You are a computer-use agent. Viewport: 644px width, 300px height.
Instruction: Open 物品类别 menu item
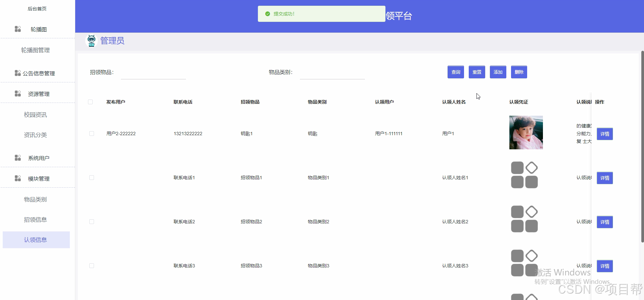(x=36, y=199)
